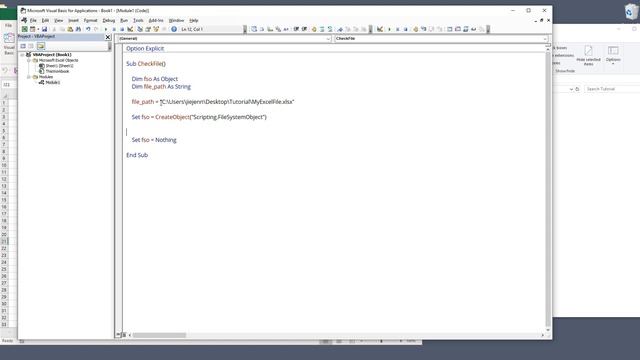
Task: Open the Locals Window from the Debug toolbar
Action: (x=450, y=29)
